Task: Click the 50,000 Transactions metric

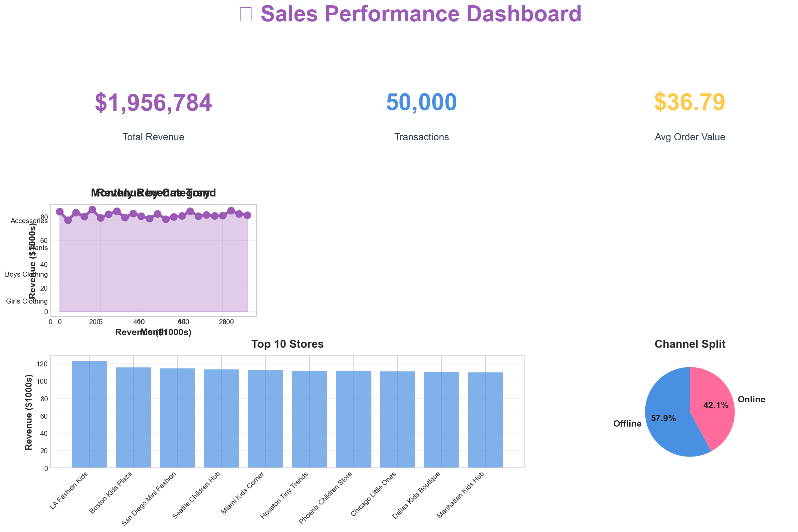Action: coord(421,102)
